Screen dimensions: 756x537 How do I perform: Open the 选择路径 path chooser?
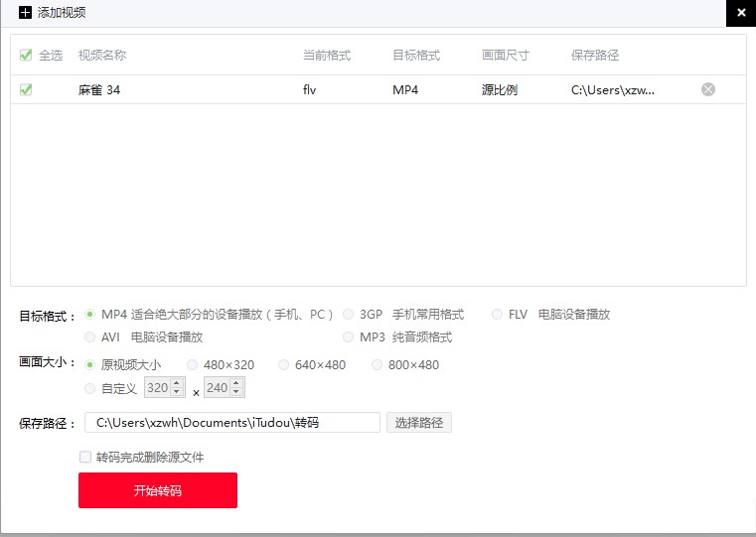(x=419, y=423)
